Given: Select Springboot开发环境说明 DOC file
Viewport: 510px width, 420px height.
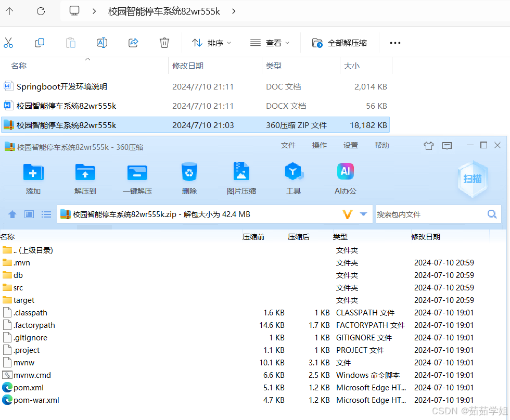Looking at the screenshot, I should [62, 86].
